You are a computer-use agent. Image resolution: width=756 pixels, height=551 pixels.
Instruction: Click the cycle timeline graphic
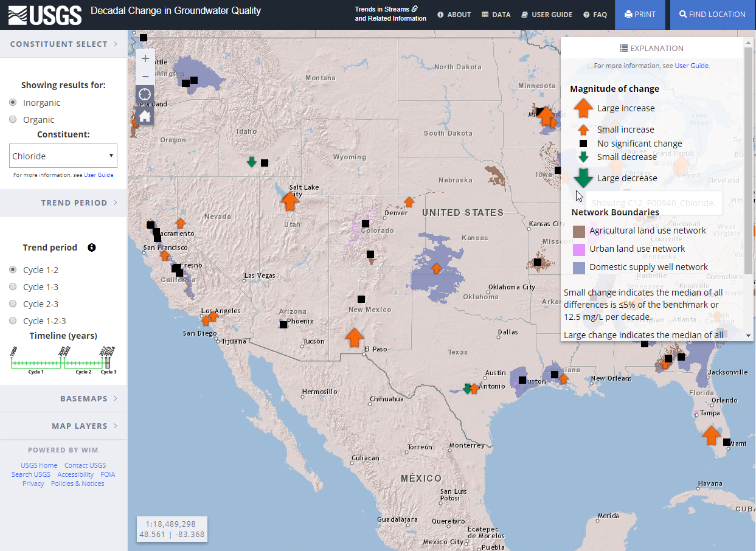(63, 359)
